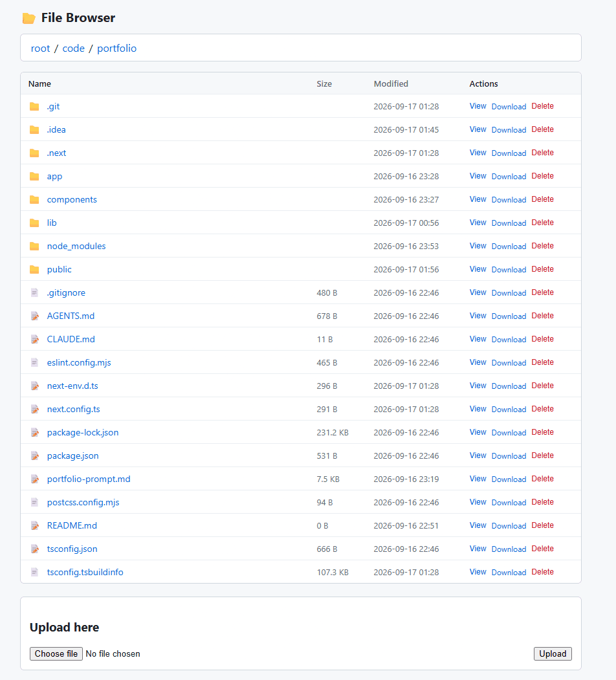Click the folder icon beside lib
This screenshot has width=616, height=680.
(x=34, y=223)
